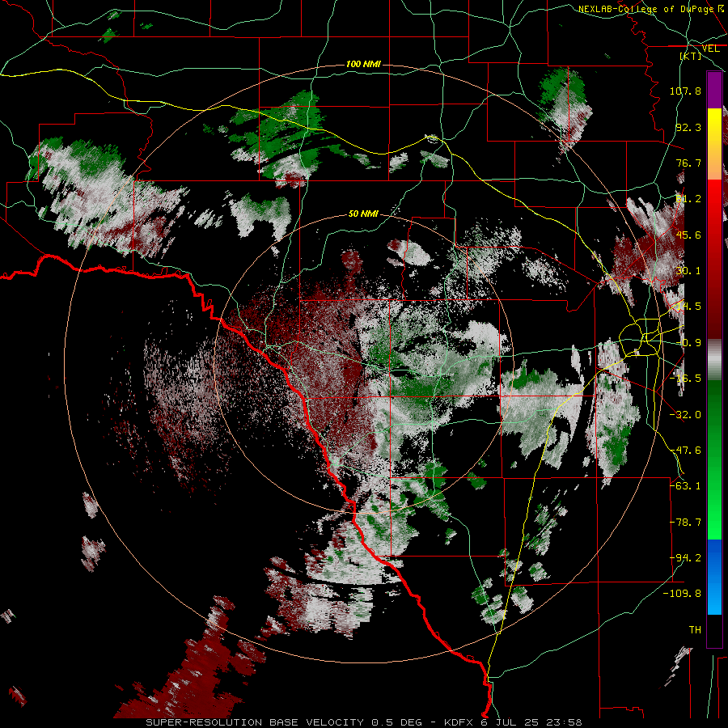Click the gray near-zero band of the scale
This screenshot has width=728, height=728.
pos(714,360)
